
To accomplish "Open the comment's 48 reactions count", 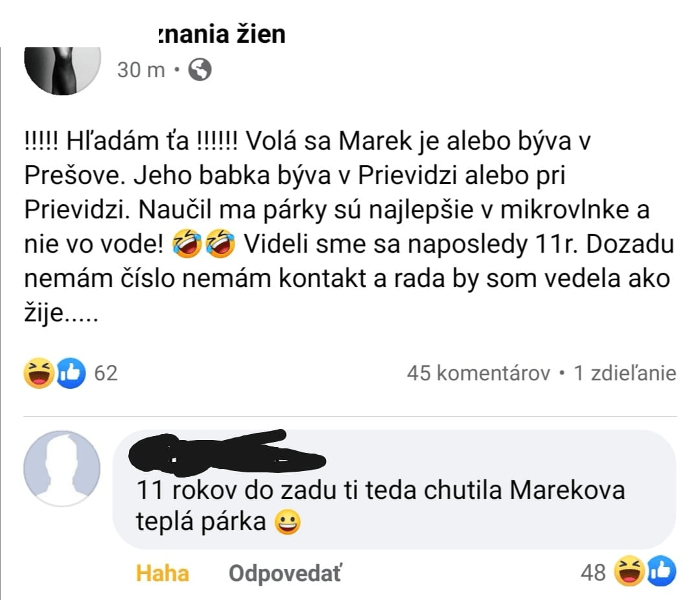I will tap(593, 572).
